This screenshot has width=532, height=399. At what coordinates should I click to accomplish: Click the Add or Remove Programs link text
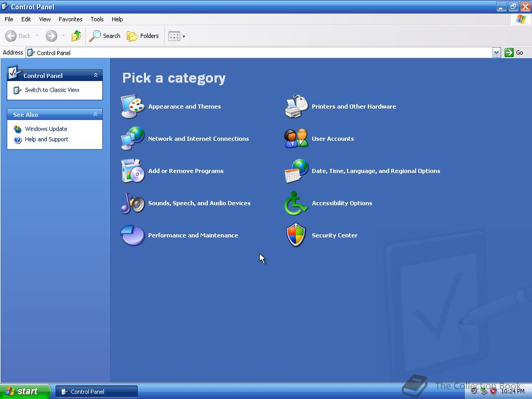186,171
